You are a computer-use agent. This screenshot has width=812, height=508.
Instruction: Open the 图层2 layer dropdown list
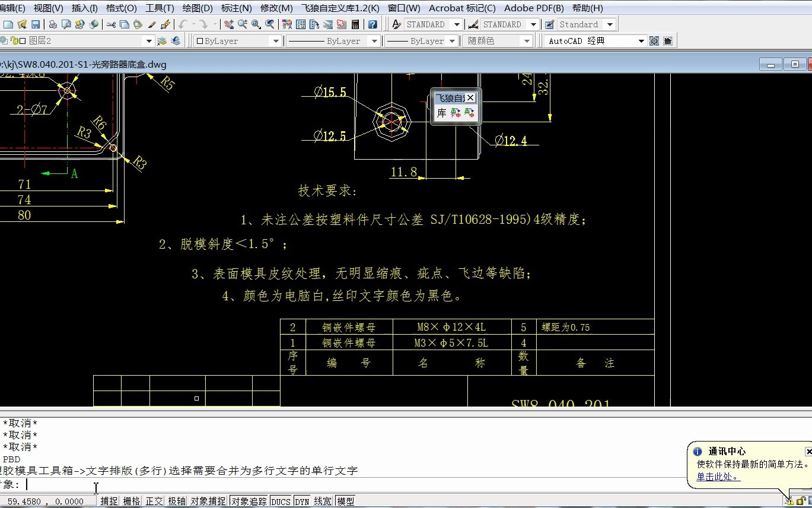click(148, 40)
